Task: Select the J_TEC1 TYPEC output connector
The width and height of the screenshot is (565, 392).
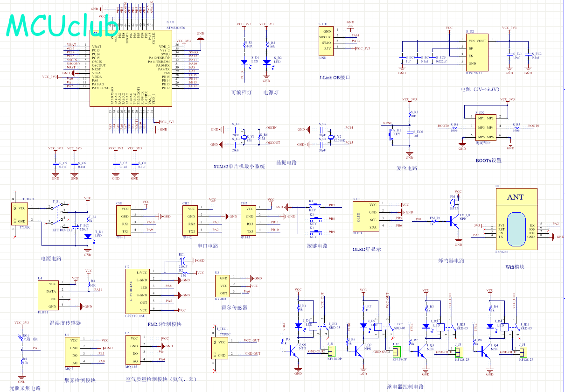Action: click(220, 348)
